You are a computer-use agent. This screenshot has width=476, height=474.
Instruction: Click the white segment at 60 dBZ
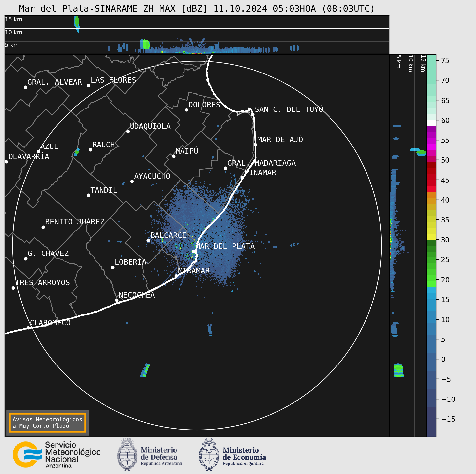tap(431, 123)
